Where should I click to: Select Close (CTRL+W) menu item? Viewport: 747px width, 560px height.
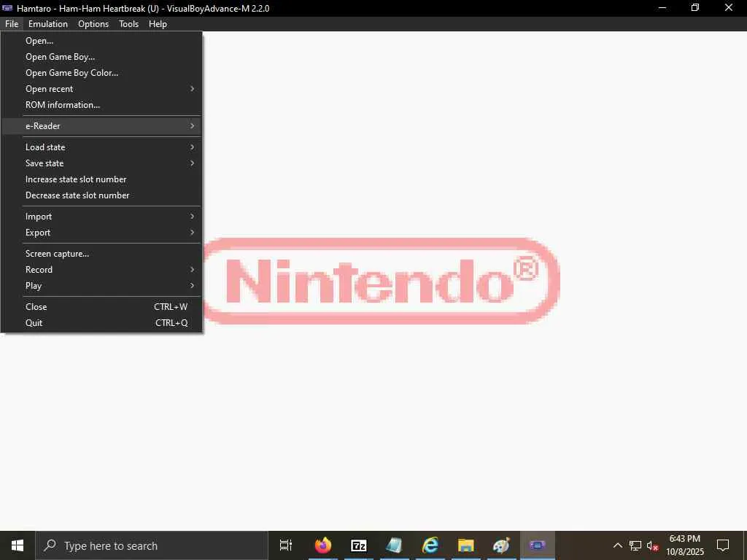click(101, 307)
